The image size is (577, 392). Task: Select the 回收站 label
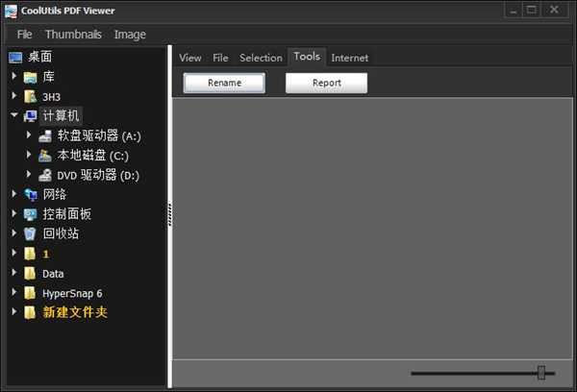[x=61, y=233]
